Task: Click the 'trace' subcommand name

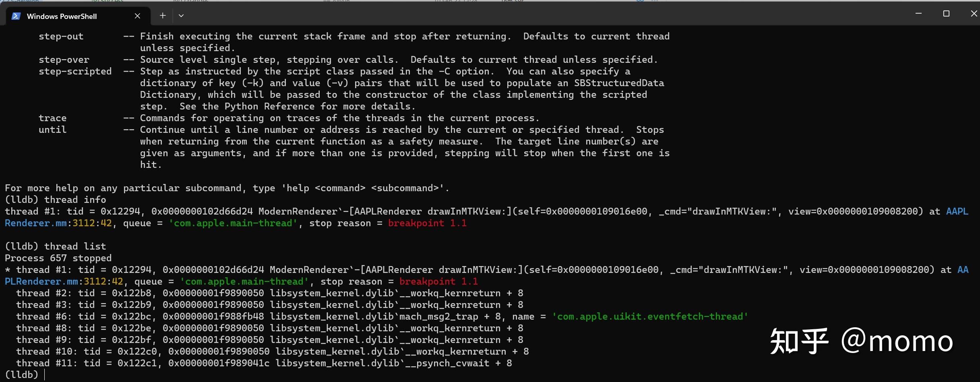Action: tap(53, 118)
